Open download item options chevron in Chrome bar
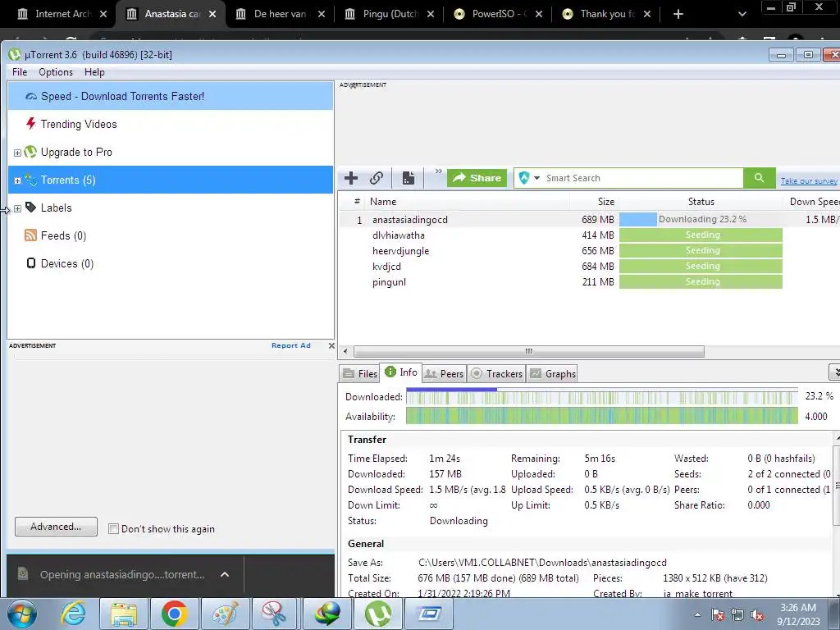Image resolution: width=840 pixels, height=630 pixels. (x=225, y=574)
